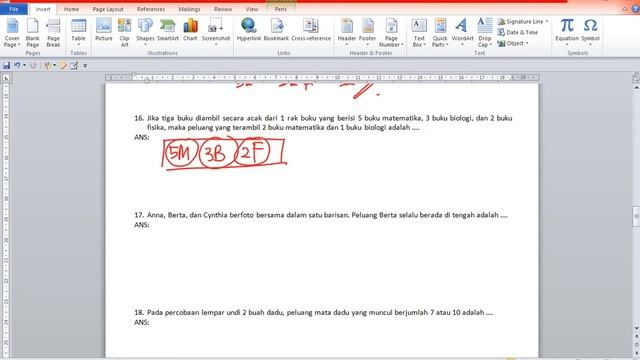
Task: Minimize the ribbon with the caret
Action: click(x=625, y=9)
